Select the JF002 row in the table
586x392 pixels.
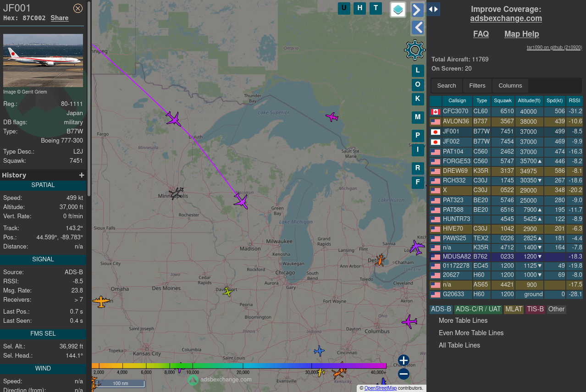tap(506, 142)
